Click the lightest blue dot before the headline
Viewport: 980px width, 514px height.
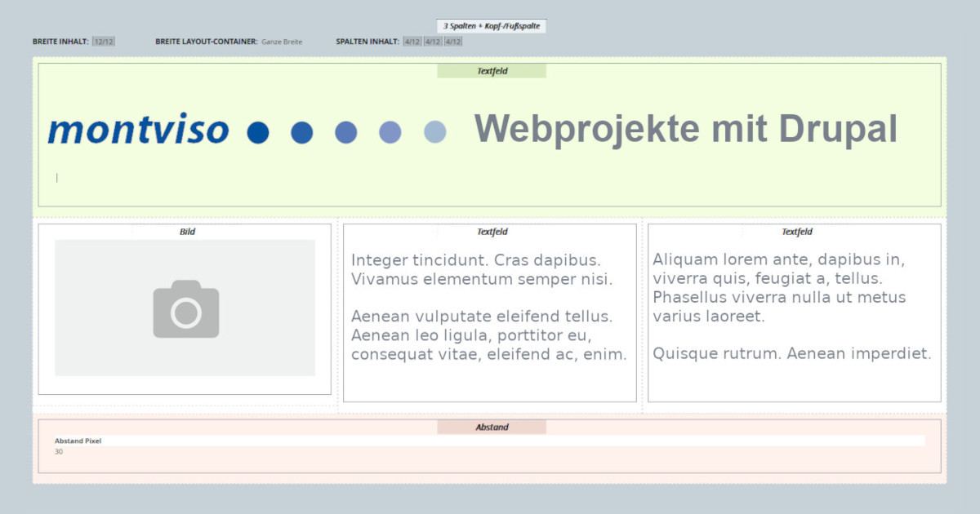pyautogui.click(x=435, y=132)
